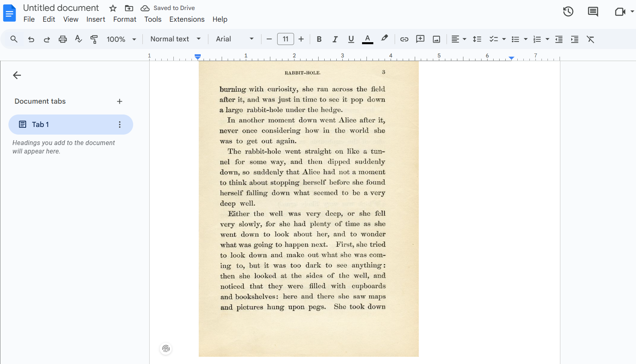Insert a link
636x364 pixels.
coord(404,39)
